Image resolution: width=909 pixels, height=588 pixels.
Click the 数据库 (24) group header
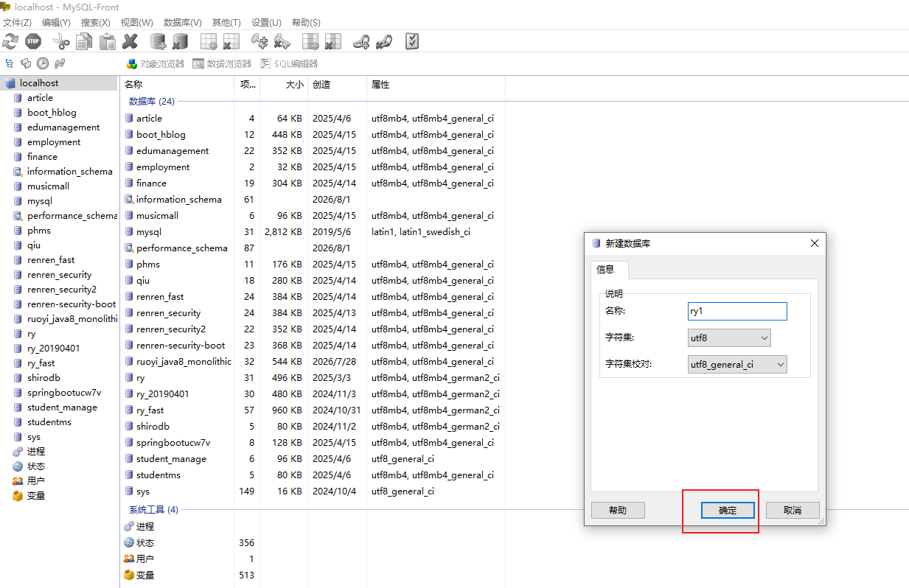point(151,102)
